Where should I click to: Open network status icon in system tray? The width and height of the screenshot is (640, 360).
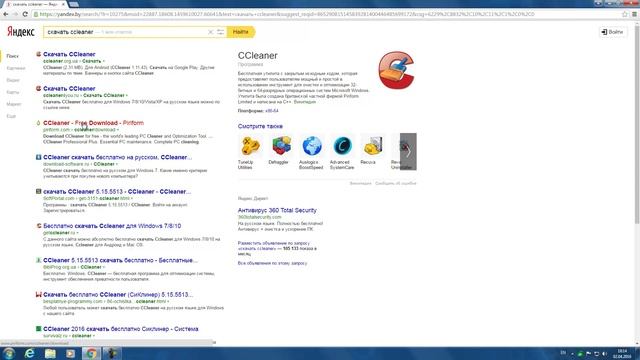tap(597, 353)
